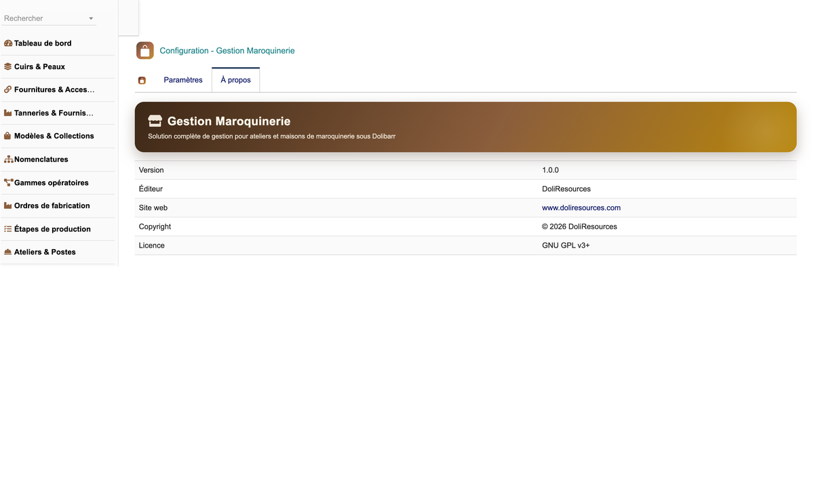The height and width of the screenshot is (504, 814).
Task: Open Cuirs & Peaux menu entry
Action: coord(39,66)
